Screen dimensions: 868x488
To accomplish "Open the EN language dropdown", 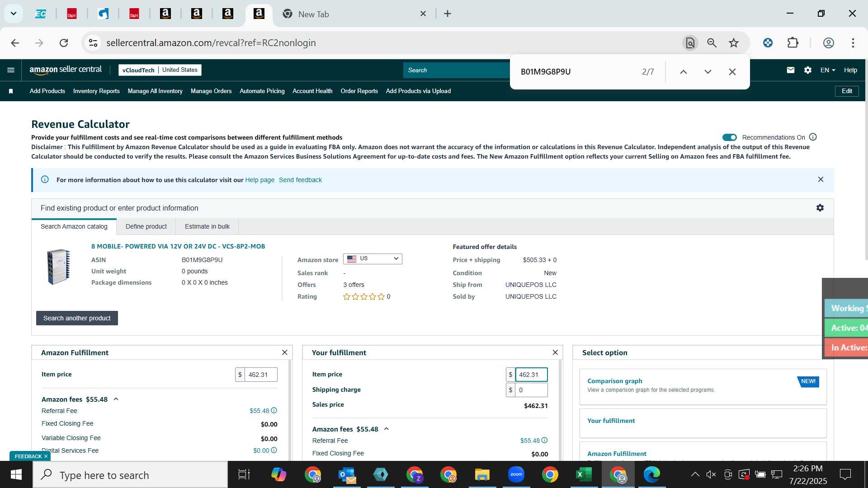I will tap(828, 70).
